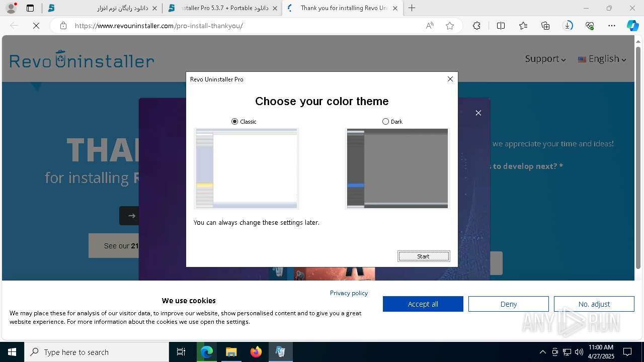
Task: Open Microsoft Edge from taskbar
Action: click(x=207, y=352)
